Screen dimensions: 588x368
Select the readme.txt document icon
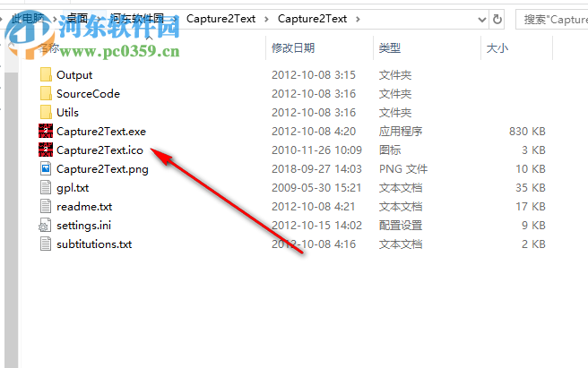point(46,206)
